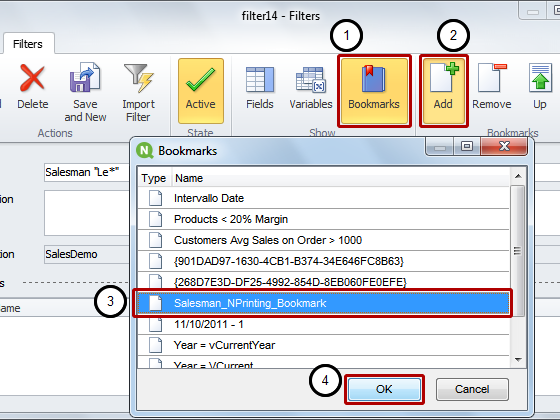
Task: Switch to the Filters ribbon tab
Action: [28, 44]
